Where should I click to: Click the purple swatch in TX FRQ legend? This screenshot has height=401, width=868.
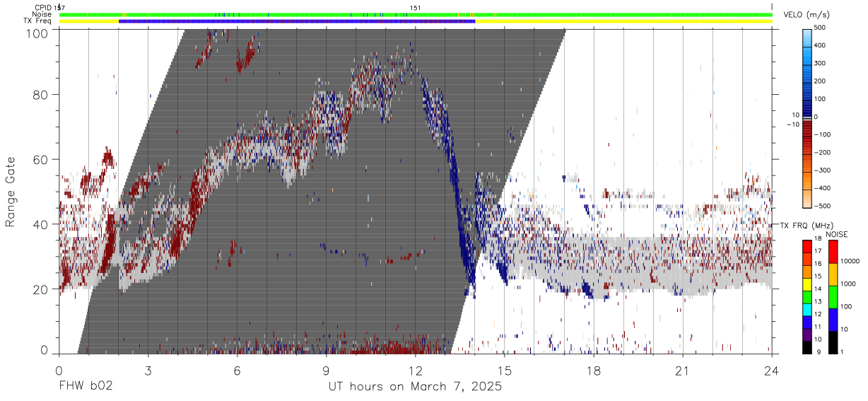coord(807,335)
